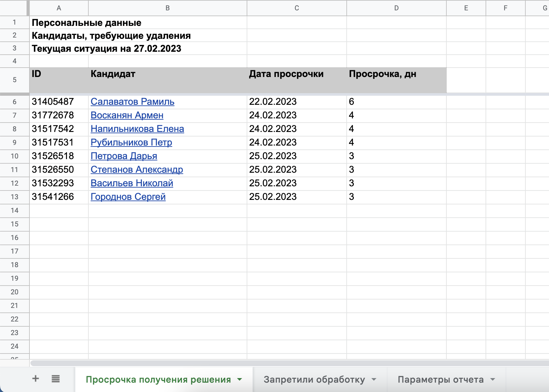
Task: Click the Городнов Сергей link
Action: pyautogui.click(x=128, y=197)
